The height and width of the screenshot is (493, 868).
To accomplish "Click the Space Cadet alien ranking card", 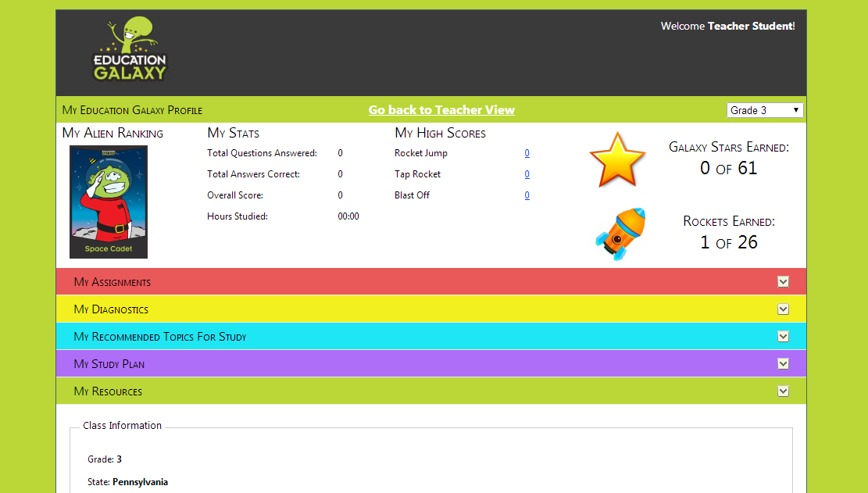I will (109, 202).
